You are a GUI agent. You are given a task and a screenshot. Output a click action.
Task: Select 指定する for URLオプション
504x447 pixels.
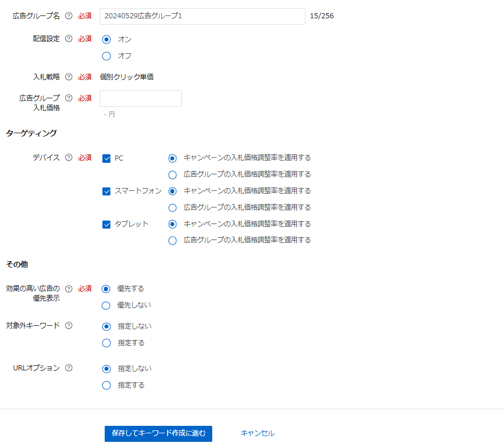point(106,385)
